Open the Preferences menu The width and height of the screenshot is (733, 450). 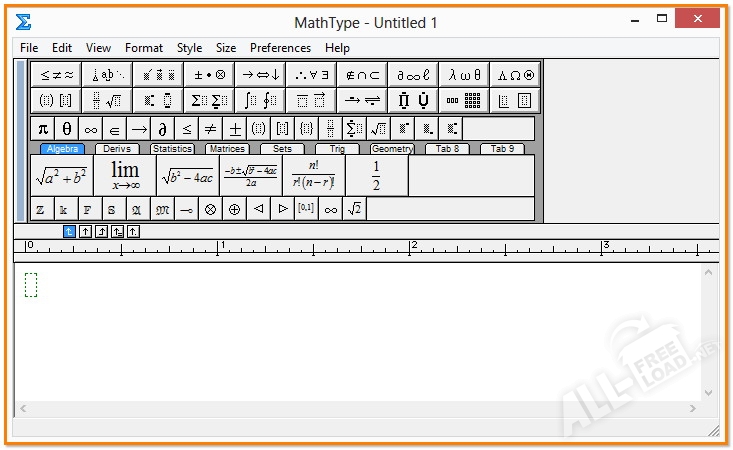(x=280, y=47)
